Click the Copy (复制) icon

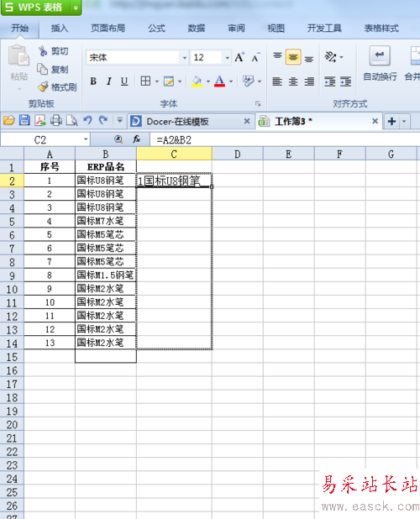[x=42, y=69]
